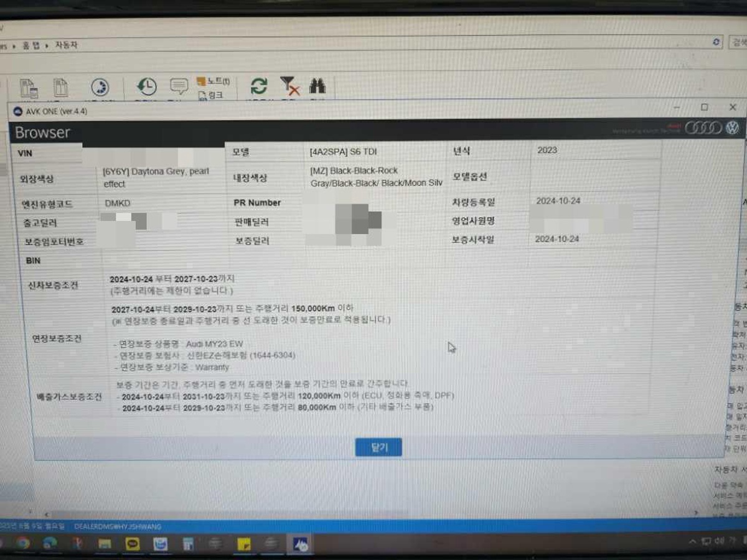Click the first document toolbar icon

pos(28,88)
